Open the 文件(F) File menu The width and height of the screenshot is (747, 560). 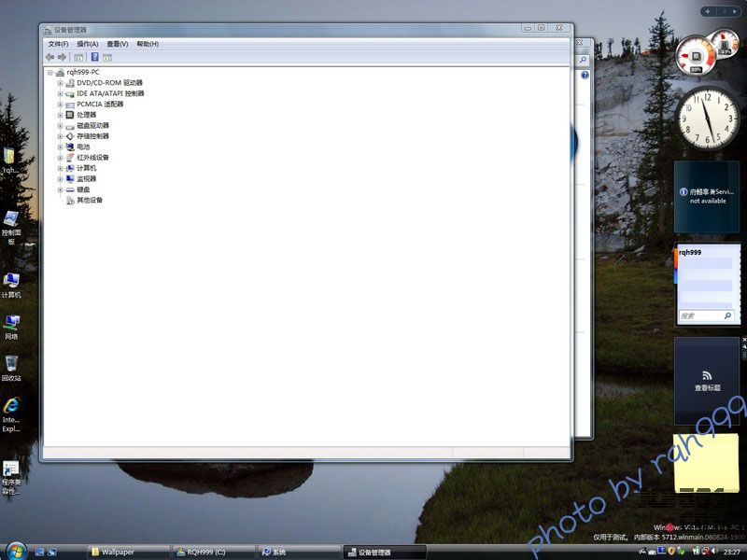click(58, 44)
